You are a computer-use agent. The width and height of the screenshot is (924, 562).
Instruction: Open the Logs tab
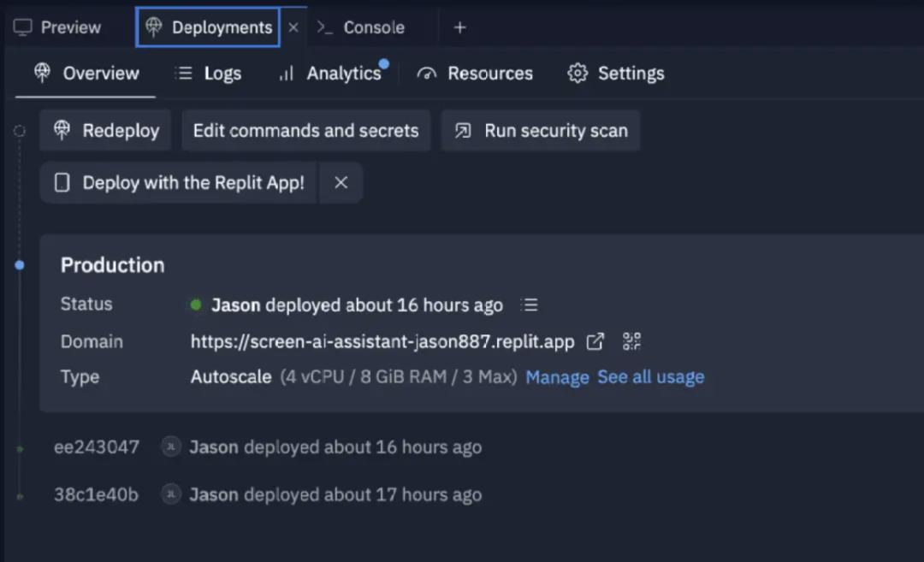tap(208, 74)
